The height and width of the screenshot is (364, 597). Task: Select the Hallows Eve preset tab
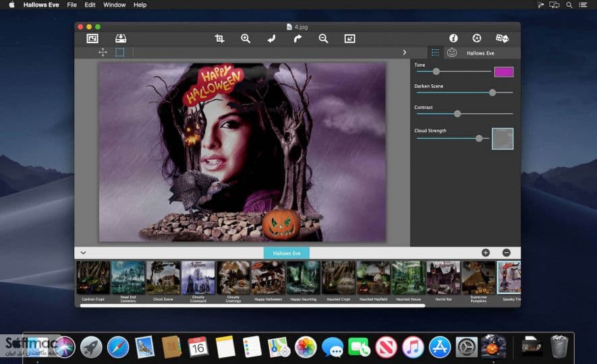[x=286, y=253]
